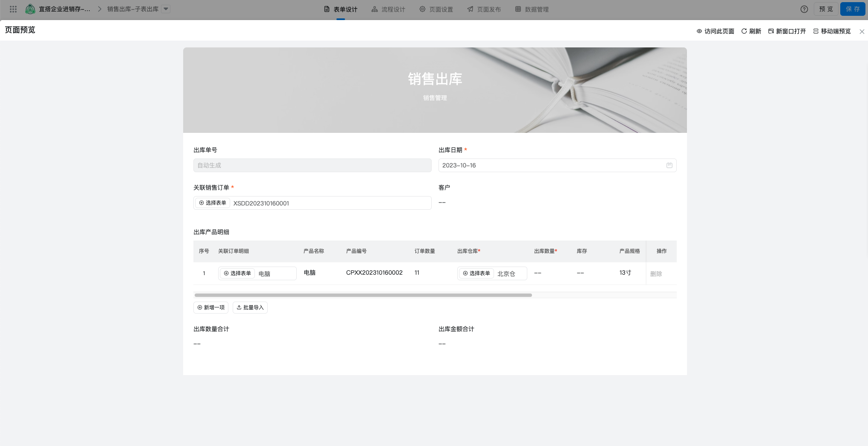The width and height of the screenshot is (868, 446).
Task: Click the 销售出库 banner image
Action: point(435,90)
